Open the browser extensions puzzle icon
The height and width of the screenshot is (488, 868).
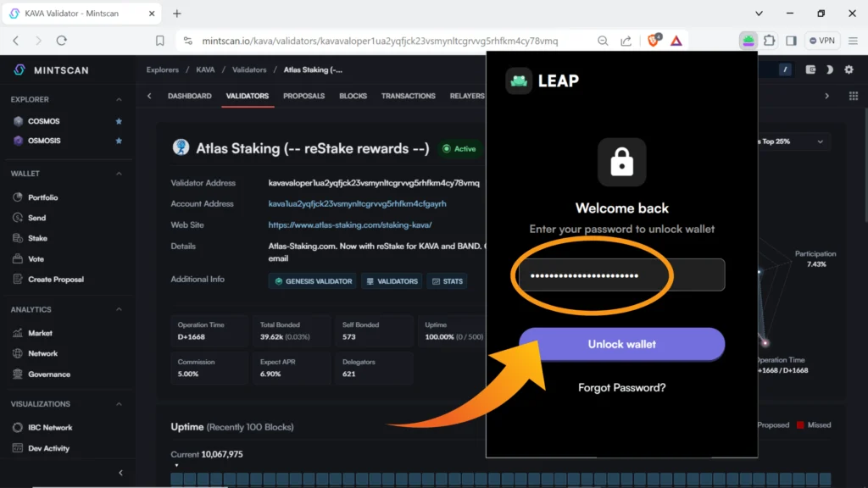[769, 41]
